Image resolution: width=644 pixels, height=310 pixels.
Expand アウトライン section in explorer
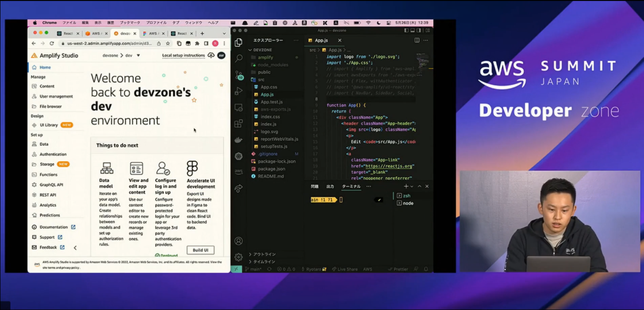pos(264,254)
